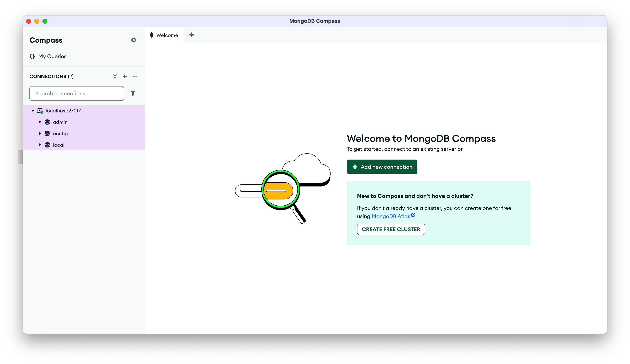Select the local database name

coord(59,145)
